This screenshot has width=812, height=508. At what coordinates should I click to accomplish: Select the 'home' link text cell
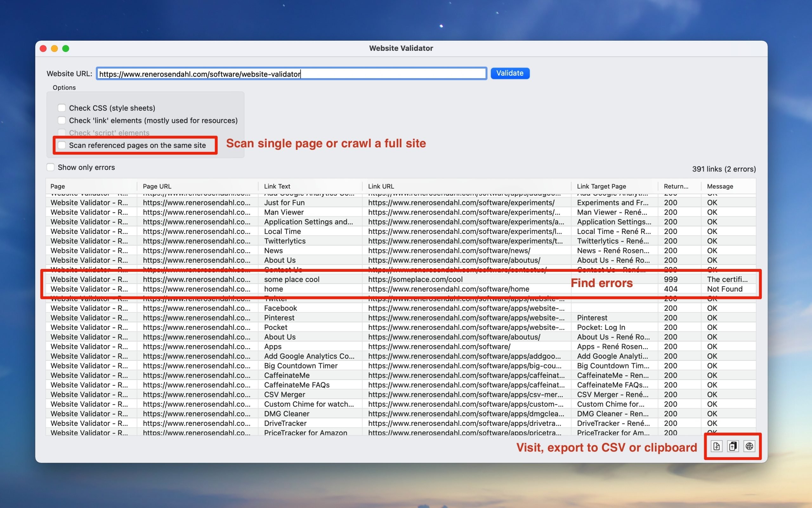click(x=273, y=289)
